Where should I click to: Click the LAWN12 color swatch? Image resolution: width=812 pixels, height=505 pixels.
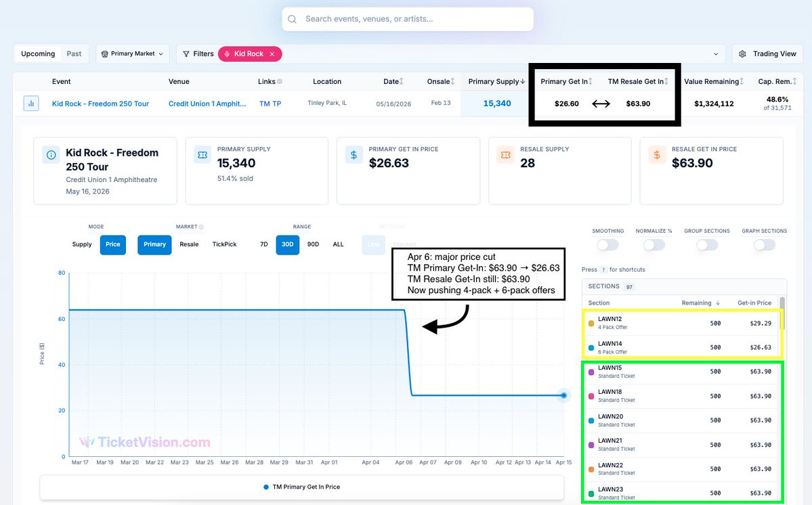pos(591,324)
